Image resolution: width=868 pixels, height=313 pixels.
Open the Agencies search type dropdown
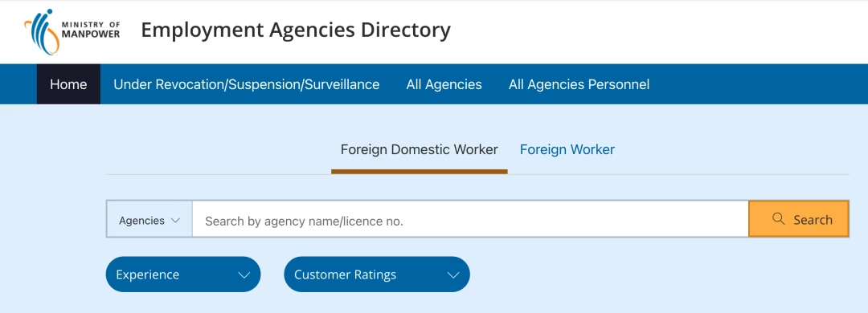pyautogui.click(x=149, y=220)
